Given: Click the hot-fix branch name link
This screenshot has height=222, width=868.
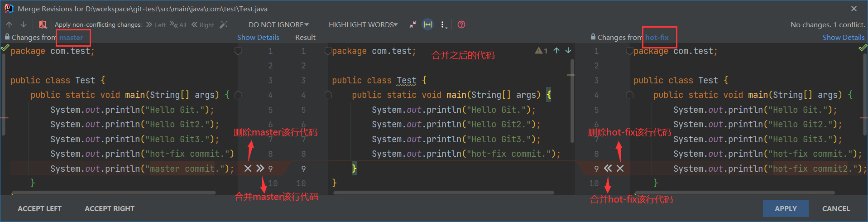Looking at the screenshot, I should (657, 37).
